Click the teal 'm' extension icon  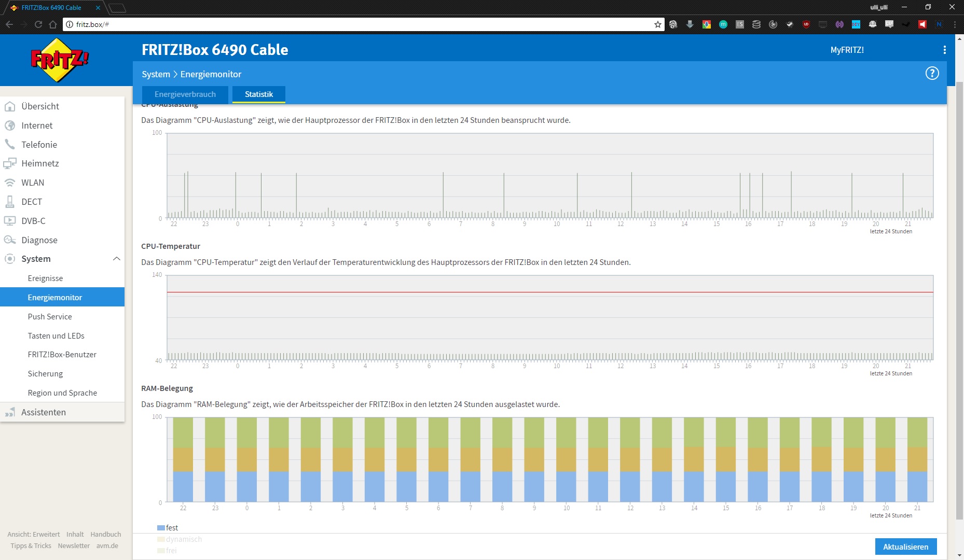[723, 24]
